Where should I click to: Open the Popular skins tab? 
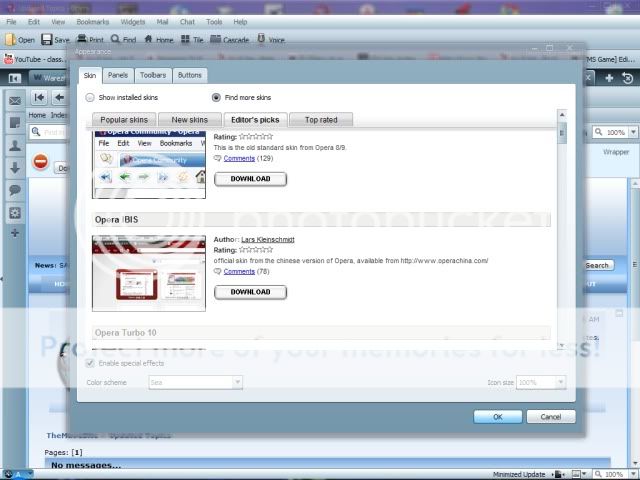(124, 120)
